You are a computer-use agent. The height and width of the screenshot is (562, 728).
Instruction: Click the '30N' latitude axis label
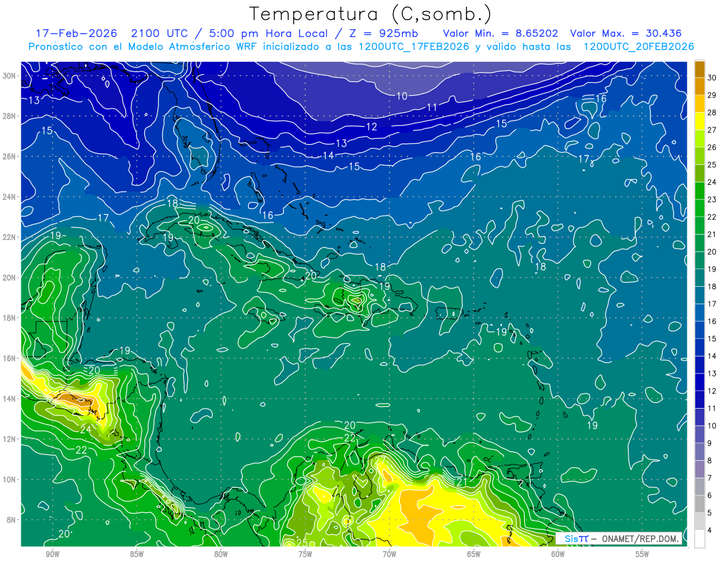tap(9, 76)
